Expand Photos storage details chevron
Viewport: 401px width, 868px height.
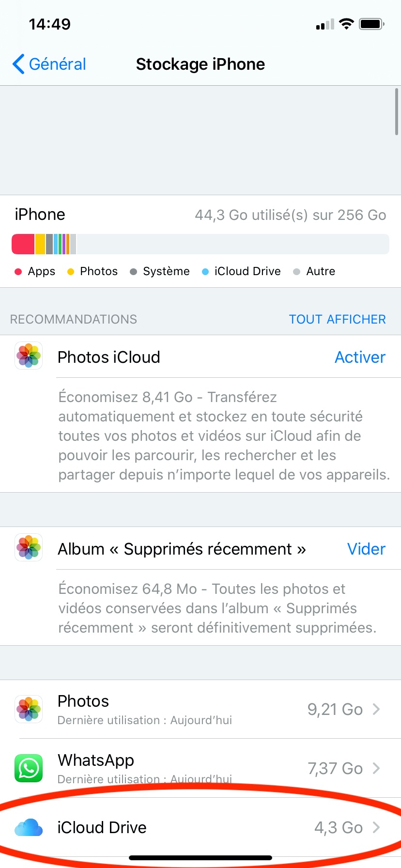click(x=376, y=709)
